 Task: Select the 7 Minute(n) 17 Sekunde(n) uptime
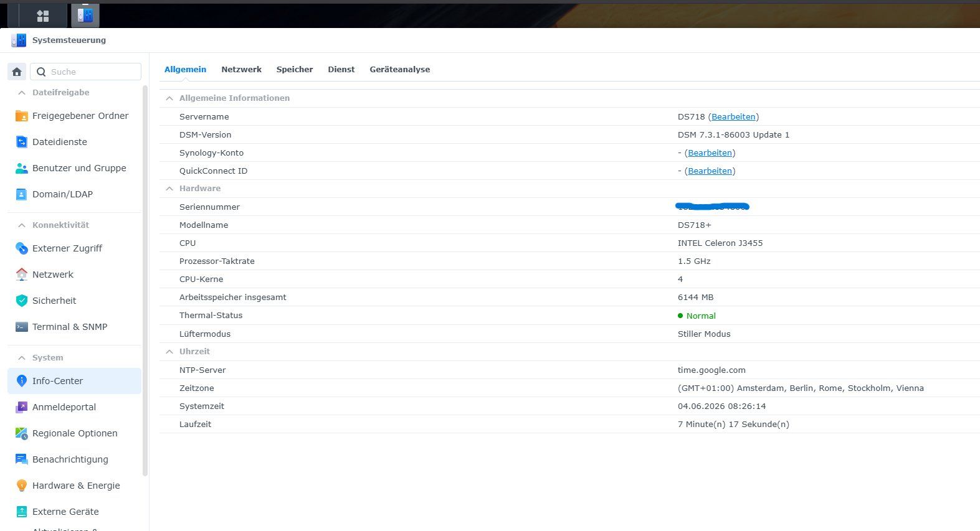(x=733, y=425)
